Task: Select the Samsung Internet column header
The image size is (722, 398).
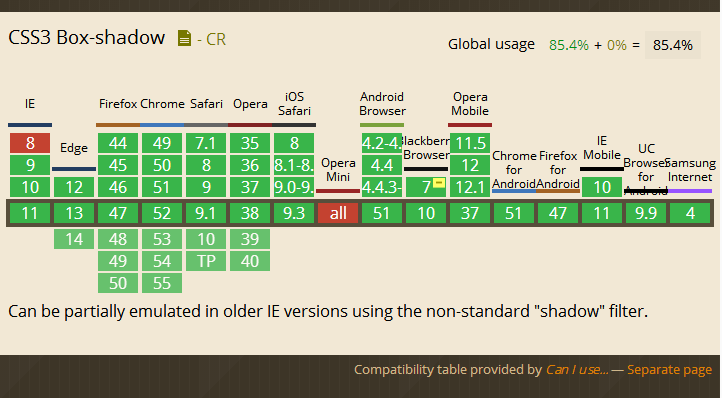Action: point(690,170)
